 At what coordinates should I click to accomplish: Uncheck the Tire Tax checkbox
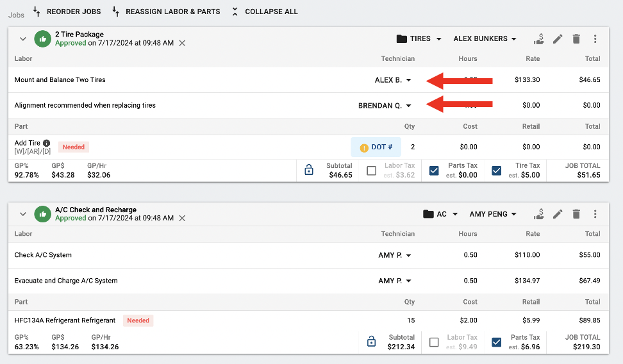[496, 171]
